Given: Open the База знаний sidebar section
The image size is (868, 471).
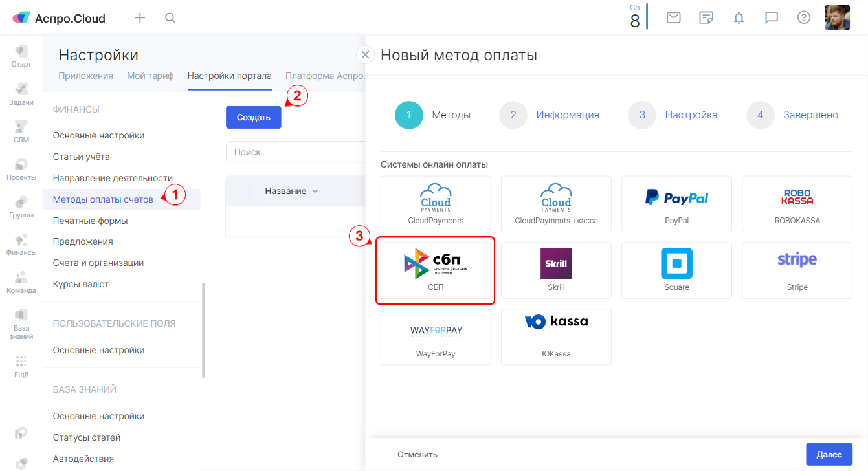Looking at the screenshot, I should [21, 324].
